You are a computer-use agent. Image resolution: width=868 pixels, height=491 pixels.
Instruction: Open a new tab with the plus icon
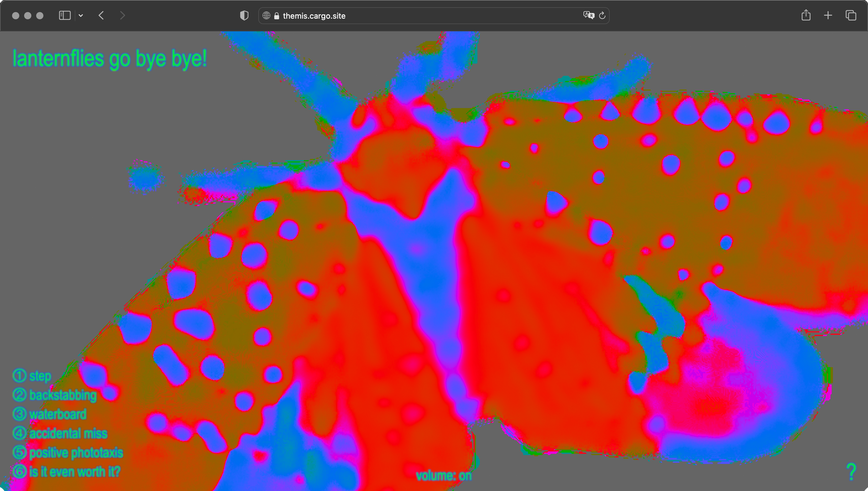[828, 15]
